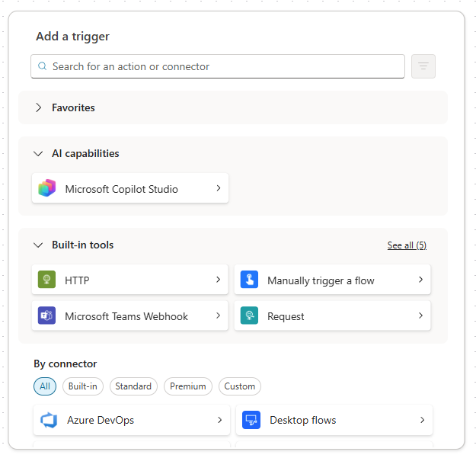Click the Azure DevOps icon
Screen dimensions: 476x458
(49, 420)
